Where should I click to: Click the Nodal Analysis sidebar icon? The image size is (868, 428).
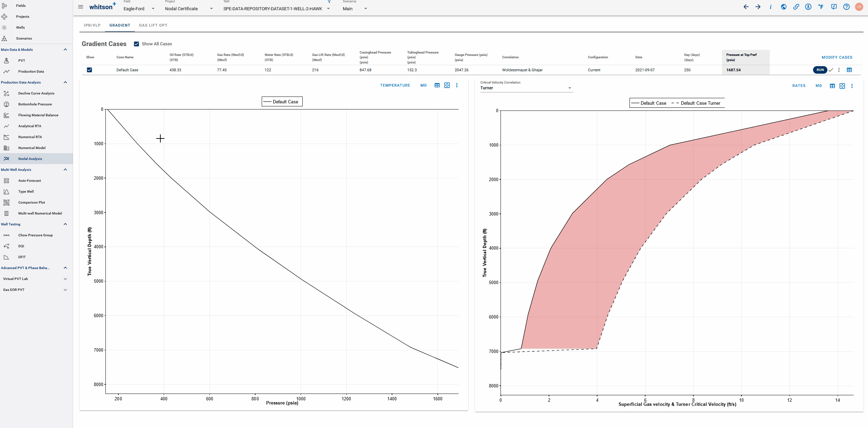tap(6, 159)
